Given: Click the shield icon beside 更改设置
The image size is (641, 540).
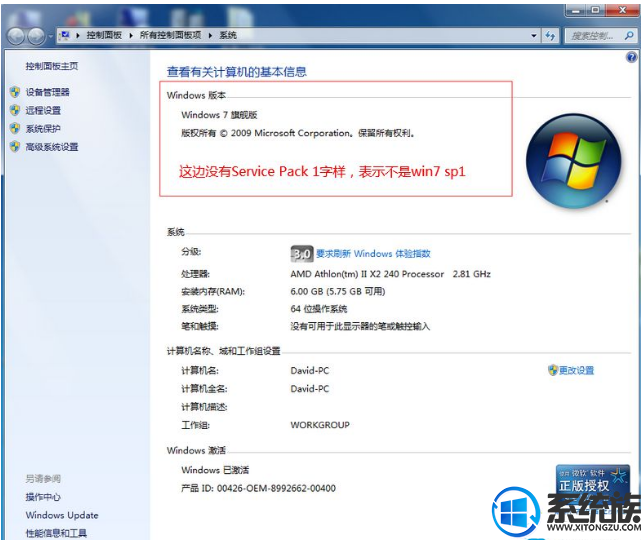Looking at the screenshot, I should pyautogui.click(x=553, y=370).
